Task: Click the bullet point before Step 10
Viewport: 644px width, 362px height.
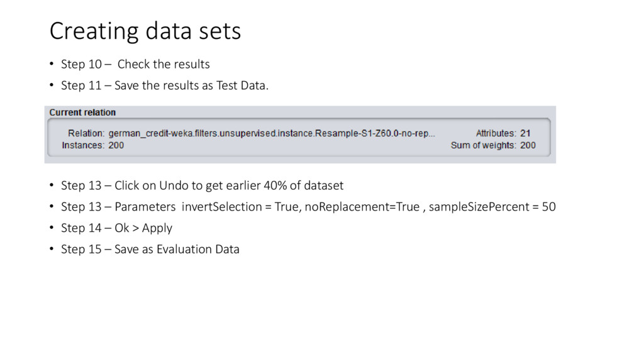Action: [52, 64]
